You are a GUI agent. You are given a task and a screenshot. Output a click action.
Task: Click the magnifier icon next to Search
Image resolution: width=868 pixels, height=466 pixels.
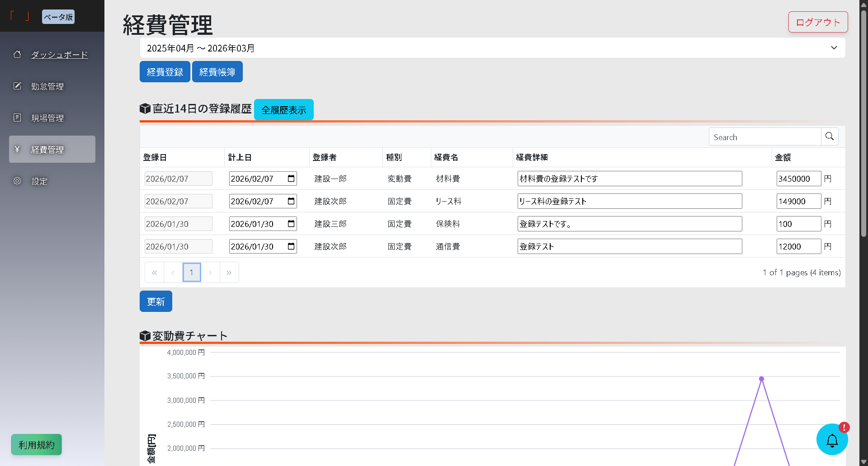(x=830, y=136)
